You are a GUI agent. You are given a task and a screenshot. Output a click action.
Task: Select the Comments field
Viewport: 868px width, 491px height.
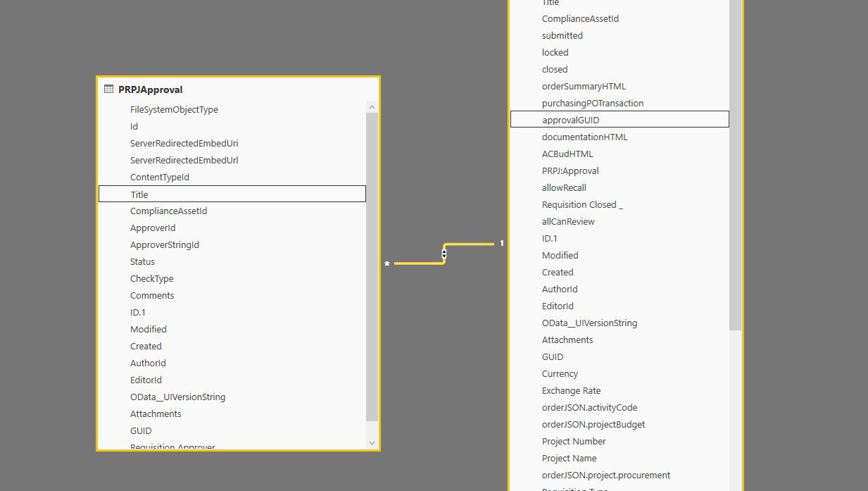[x=152, y=295]
